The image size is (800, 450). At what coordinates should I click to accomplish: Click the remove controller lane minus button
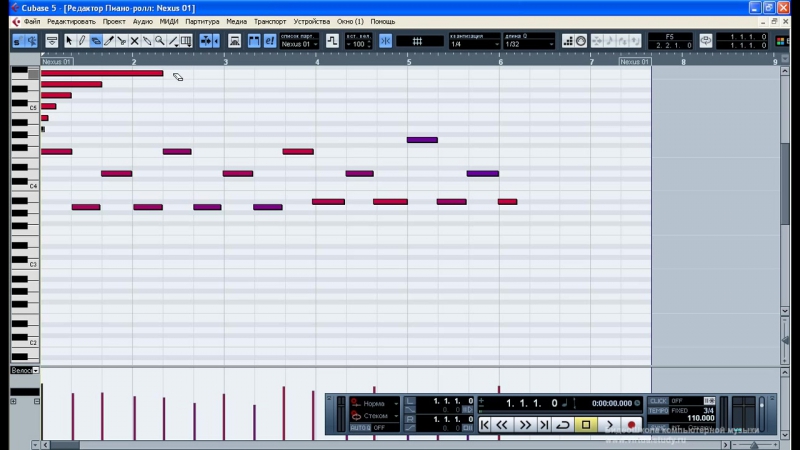tap(37, 402)
